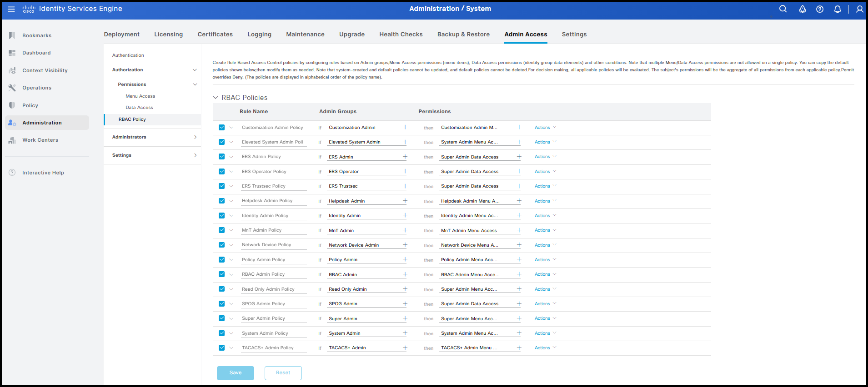
Task: Disable the TACACS+ Admin Policy checkbox
Action: pyautogui.click(x=221, y=348)
